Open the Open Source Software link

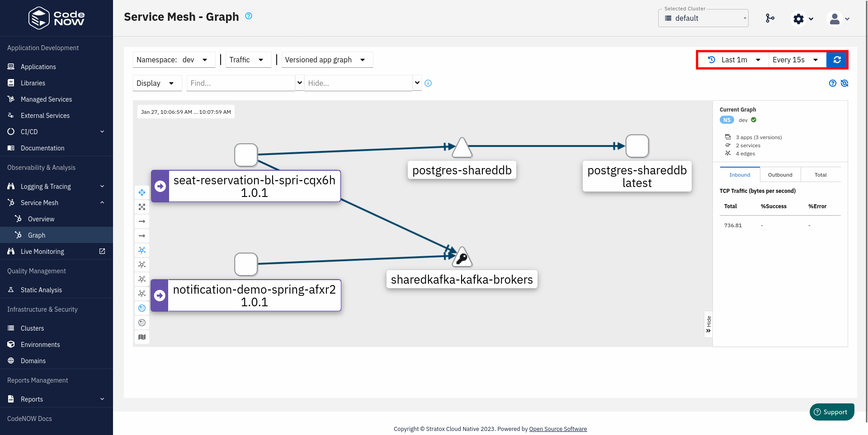[x=558, y=429]
